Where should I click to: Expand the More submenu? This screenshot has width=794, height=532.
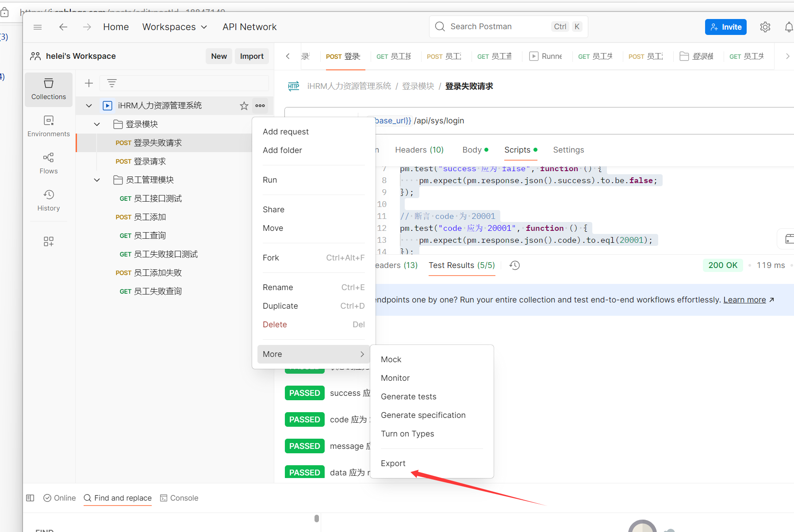314,354
